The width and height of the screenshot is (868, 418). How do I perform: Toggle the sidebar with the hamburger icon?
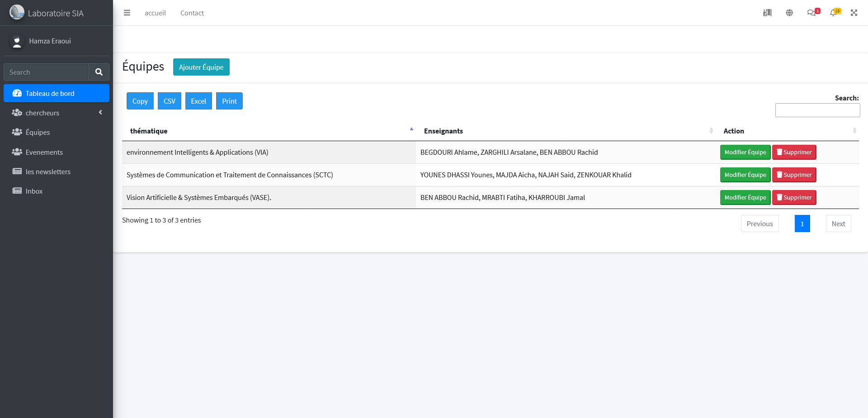click(127, 13)
